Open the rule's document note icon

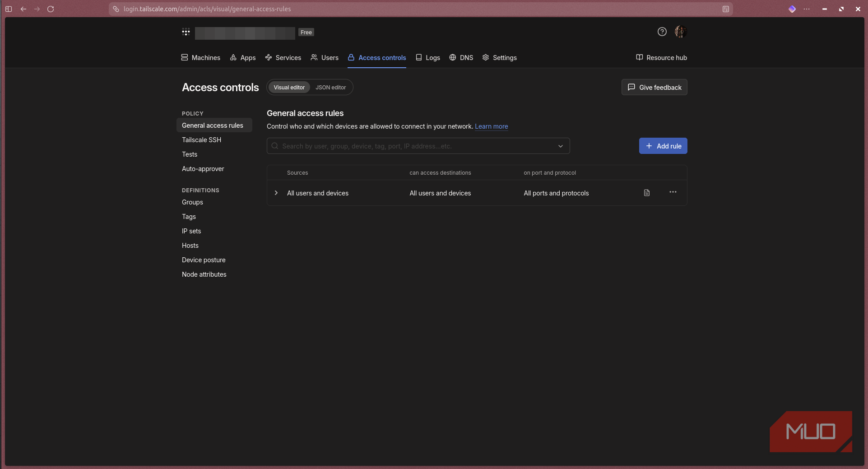[646, 193]
